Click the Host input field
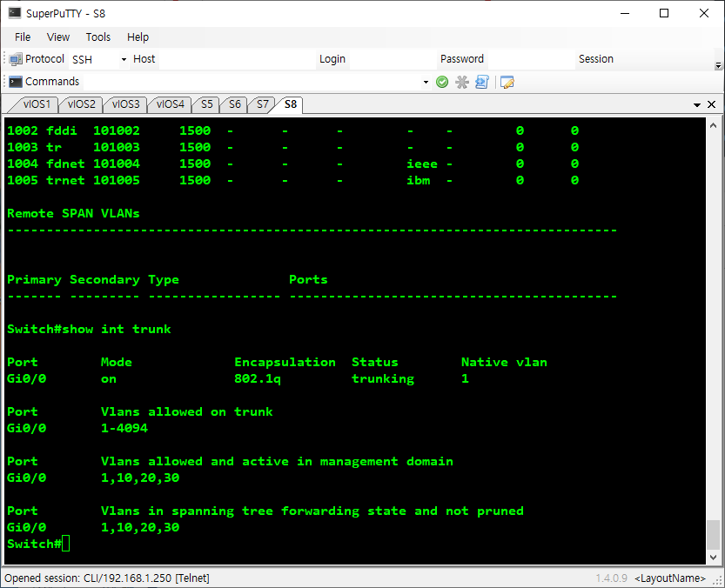Screen dimensions: 725x588 (x=238, y=60)
